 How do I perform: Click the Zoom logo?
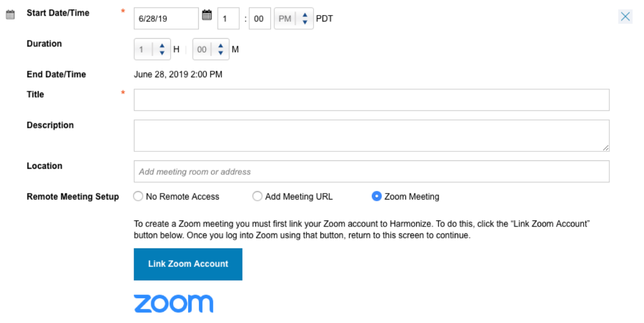(174, 303)
